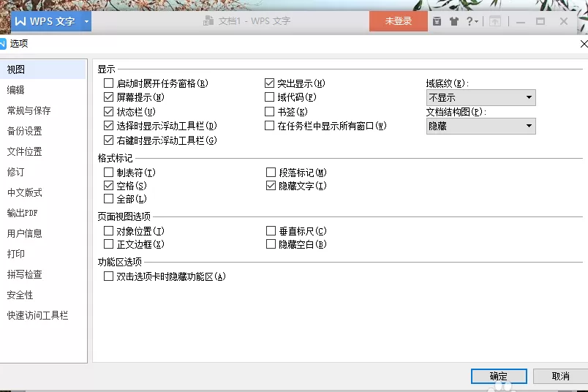The width and height of the screenshot is (588, 392).
Task: Click the 文档1 document icon in title
Action: 208,21
